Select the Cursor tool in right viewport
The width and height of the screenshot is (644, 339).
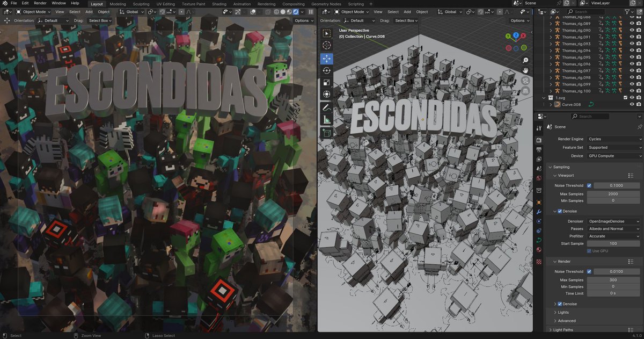[326, 45]
